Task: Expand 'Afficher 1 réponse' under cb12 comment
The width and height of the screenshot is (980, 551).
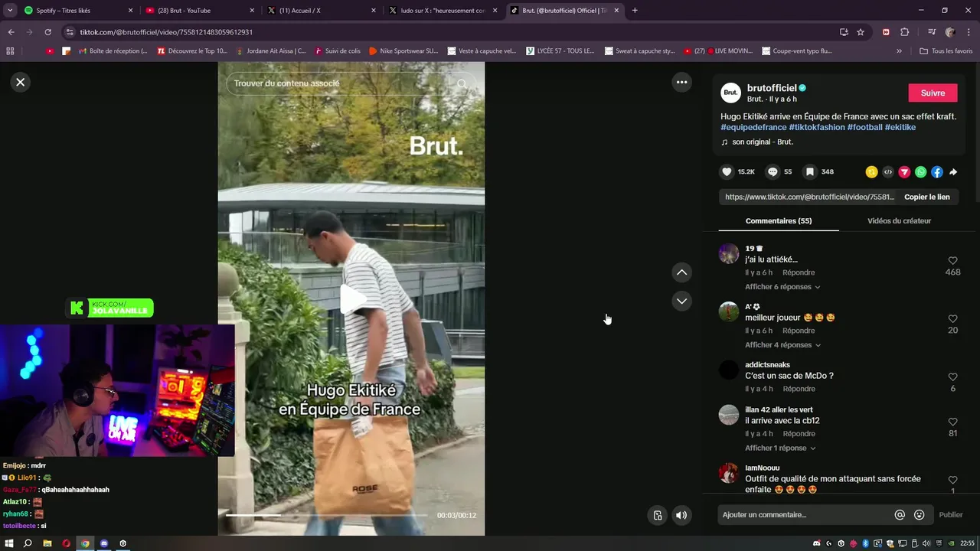Action: 780,448
